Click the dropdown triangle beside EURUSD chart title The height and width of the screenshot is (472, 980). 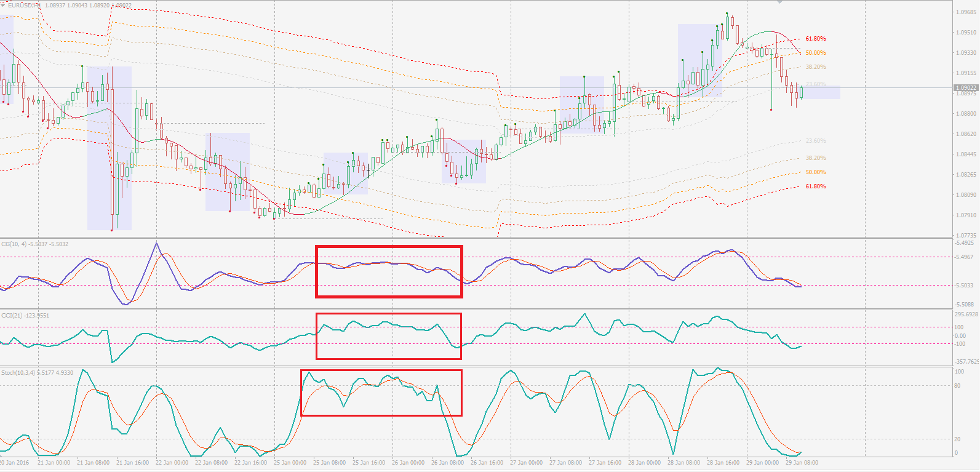click(x=3, y=5)
